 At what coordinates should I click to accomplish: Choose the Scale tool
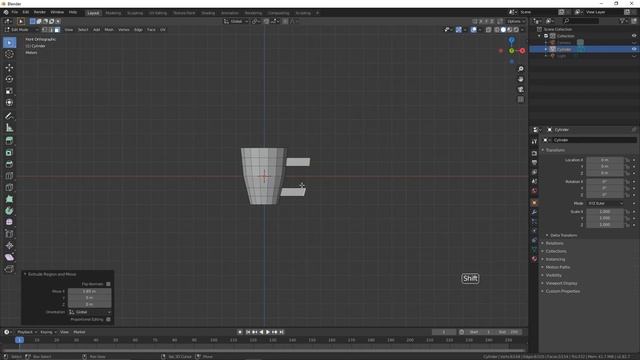(x=9, y=91)
